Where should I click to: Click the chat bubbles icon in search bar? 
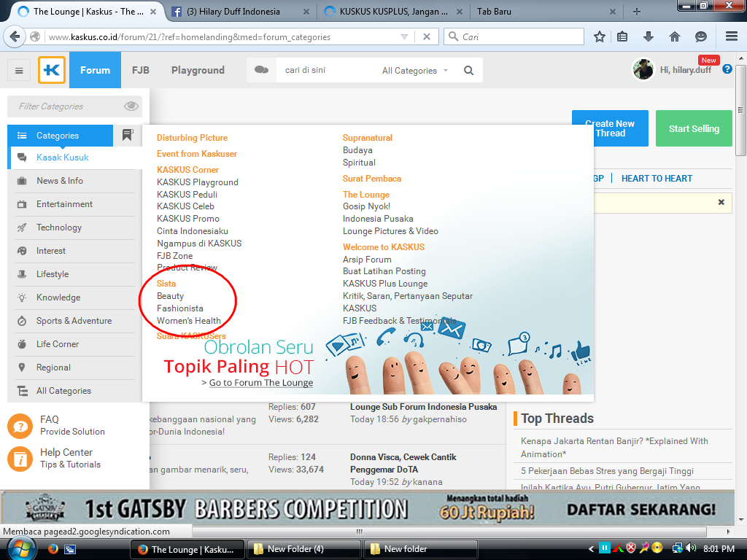(x=262, y=70)
